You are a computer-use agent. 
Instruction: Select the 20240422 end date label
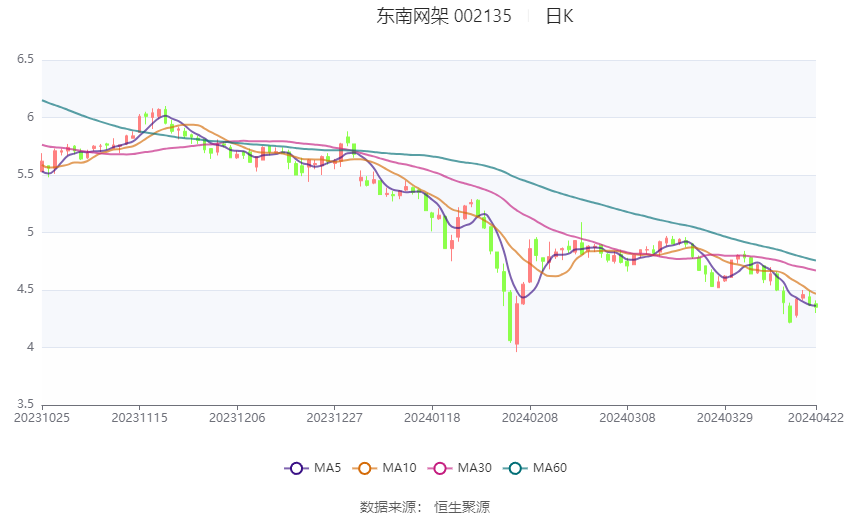pos(815,417)
